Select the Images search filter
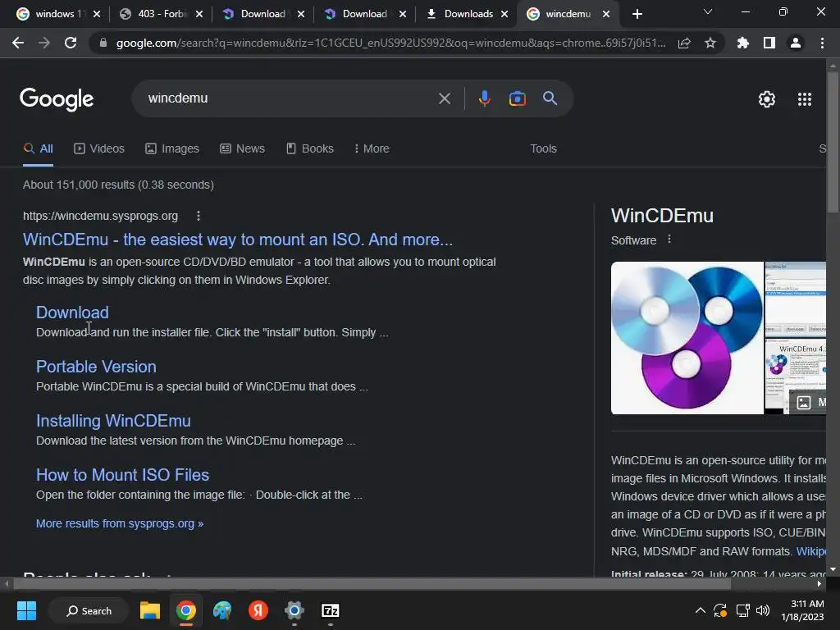 [172, 148]
